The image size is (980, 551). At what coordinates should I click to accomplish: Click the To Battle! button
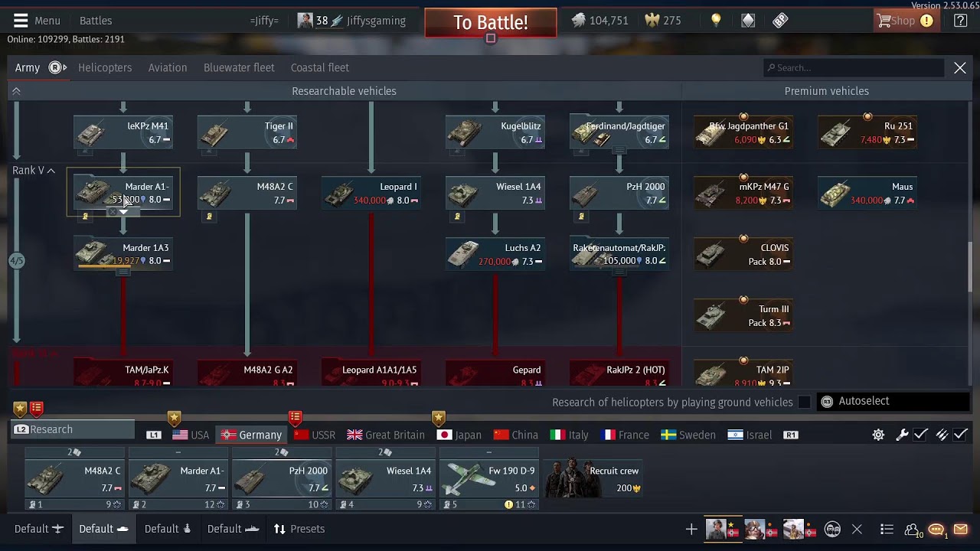491,22
